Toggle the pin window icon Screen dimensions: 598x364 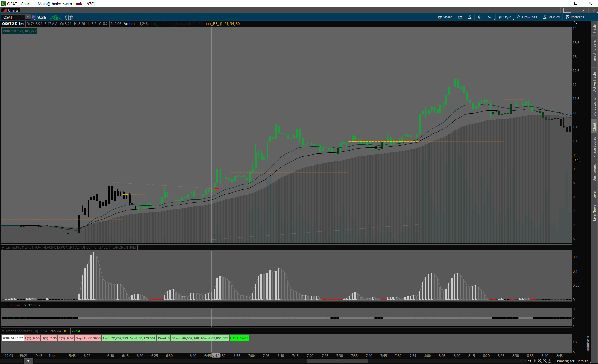(584, 10)
